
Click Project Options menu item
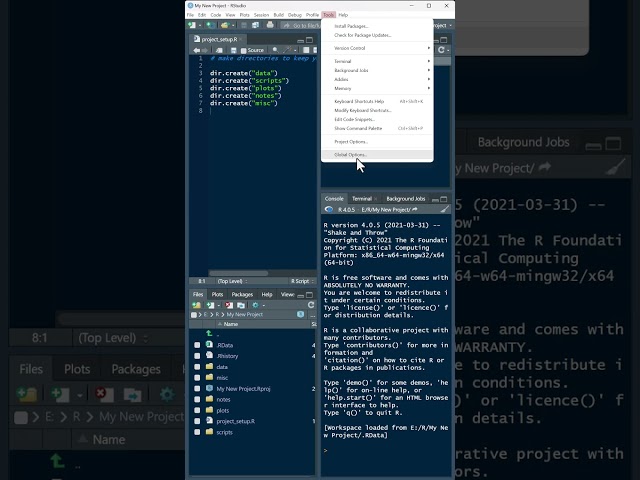[377, 142]
